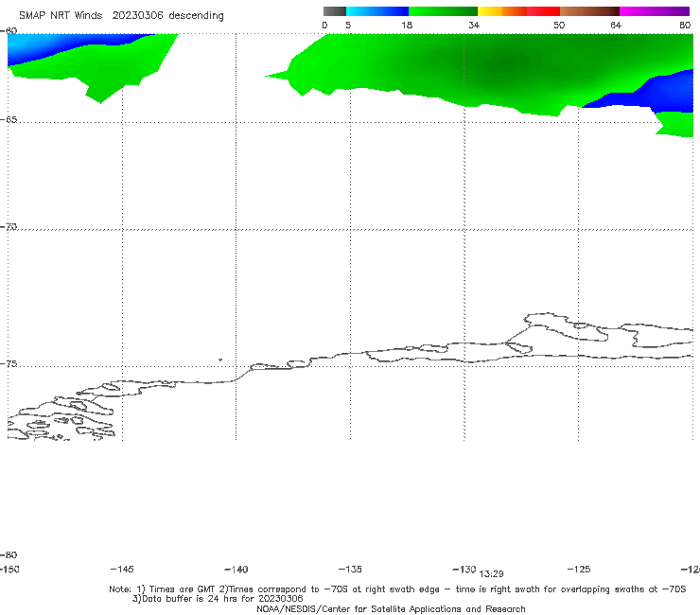Image resolution: width=700 pixels, height=615 pixels.
Task: Click the light blue wind area at top left
Action: (x=26, y=44)
